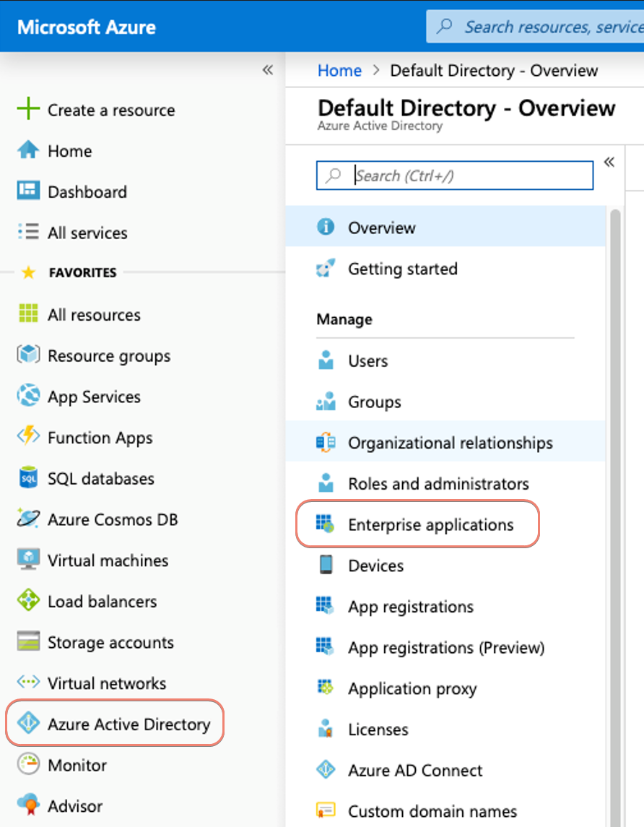Click the Azure Active Directory diamond icon
The height and width of the screenshot is (827, 644).
(28, 723)
